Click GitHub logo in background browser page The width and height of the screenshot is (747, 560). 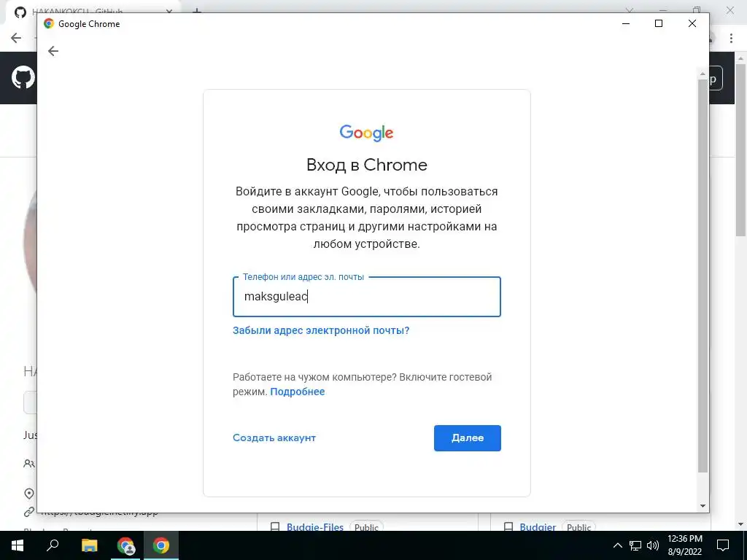tap(23, 77)
